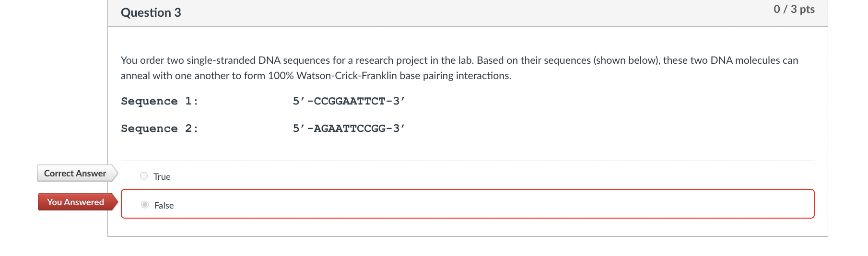Image resolution: width=868 pixels, height=256 pixels.
Task: Click the 5'-CCGGAATTCT-3' sequence text
Action: point(349,101)
